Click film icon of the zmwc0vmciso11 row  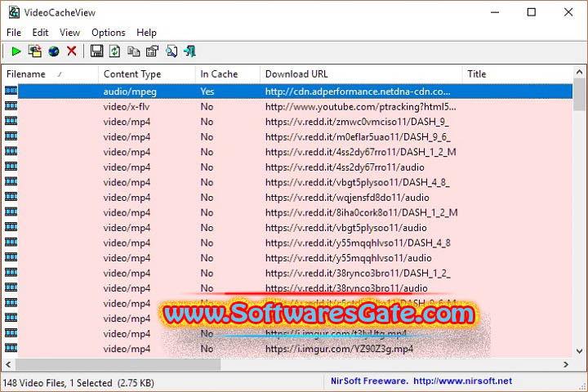point(11,121)
